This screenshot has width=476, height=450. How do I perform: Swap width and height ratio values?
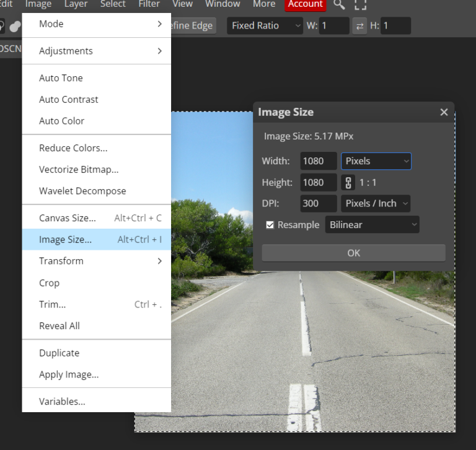pos(359,26)
